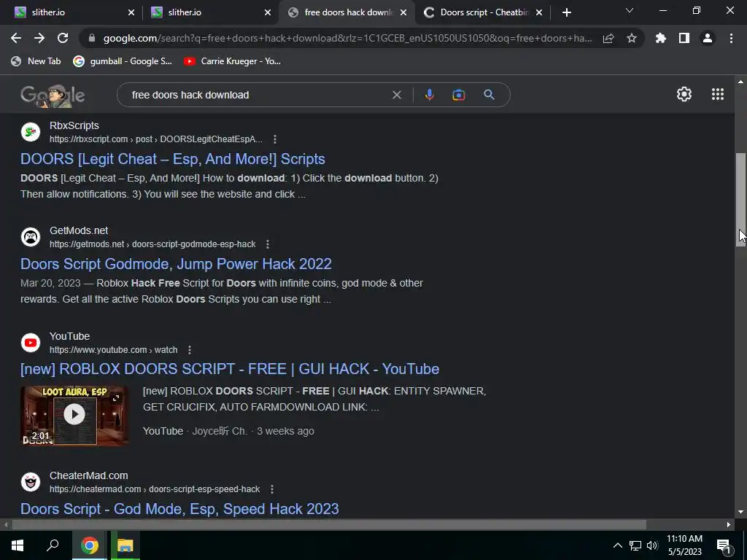Open the Chrome profile avatar
747x560 pixels.
pos(708,38)
